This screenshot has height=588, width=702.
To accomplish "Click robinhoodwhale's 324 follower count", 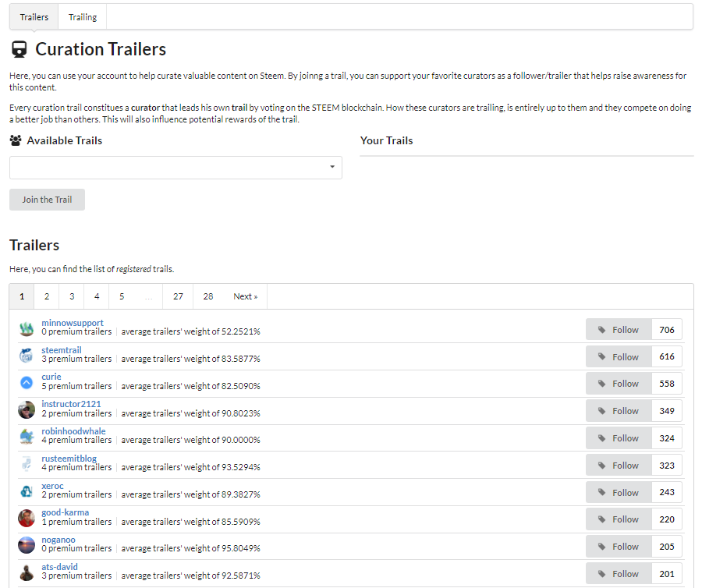I will coord(667,438).
